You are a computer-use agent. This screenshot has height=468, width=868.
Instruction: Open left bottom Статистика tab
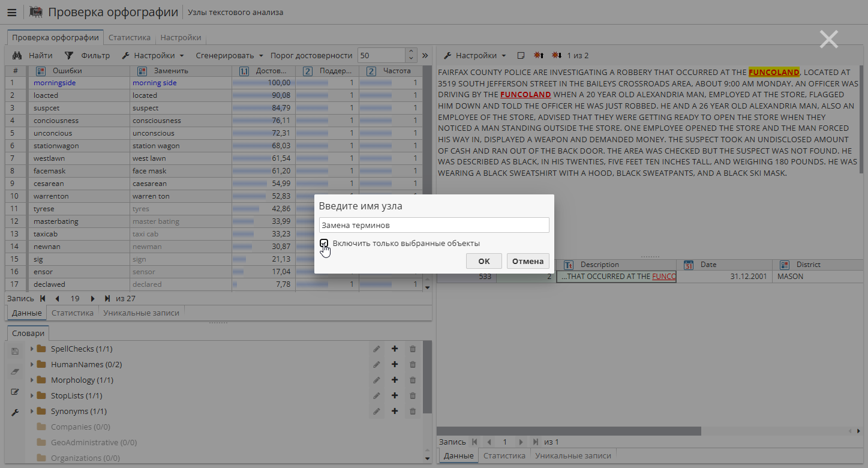click(x=73, y=313)
